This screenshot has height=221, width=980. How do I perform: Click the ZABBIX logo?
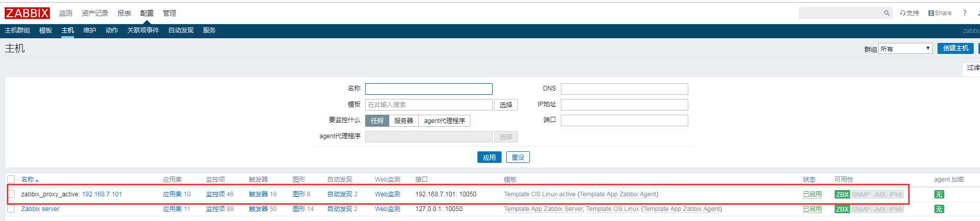(x=27, y=13)
